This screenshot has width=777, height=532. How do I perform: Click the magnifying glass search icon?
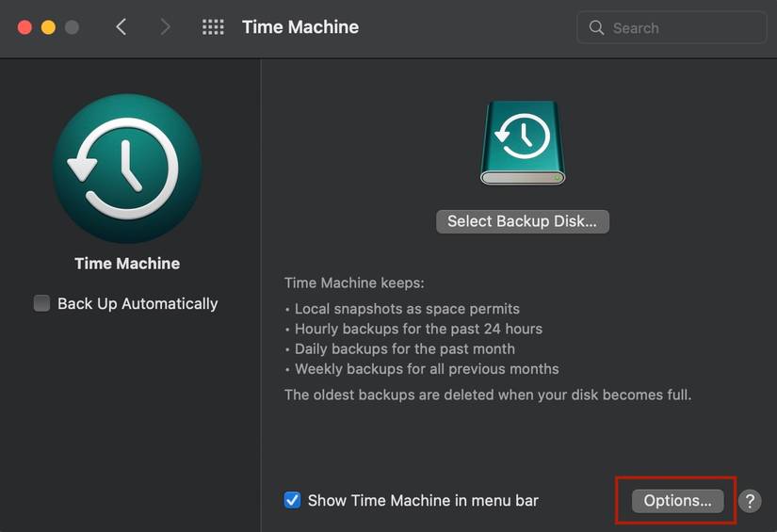(x=596, y=27)
